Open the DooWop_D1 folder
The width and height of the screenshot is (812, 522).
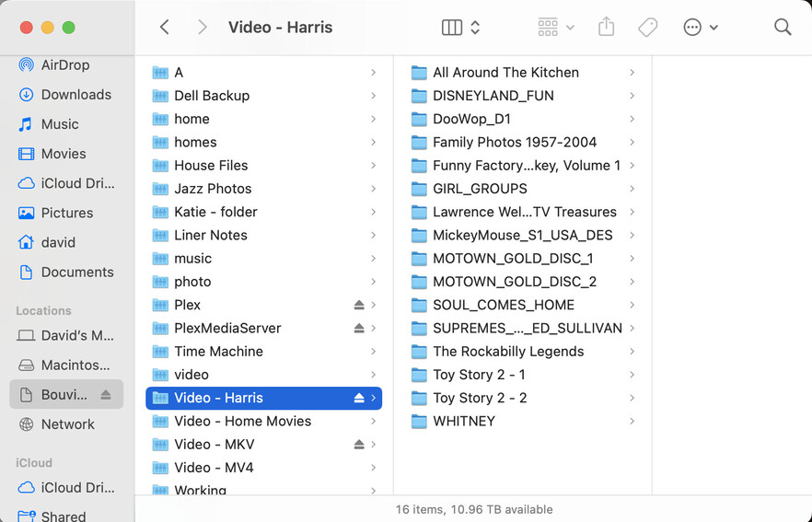coord(523,119)
